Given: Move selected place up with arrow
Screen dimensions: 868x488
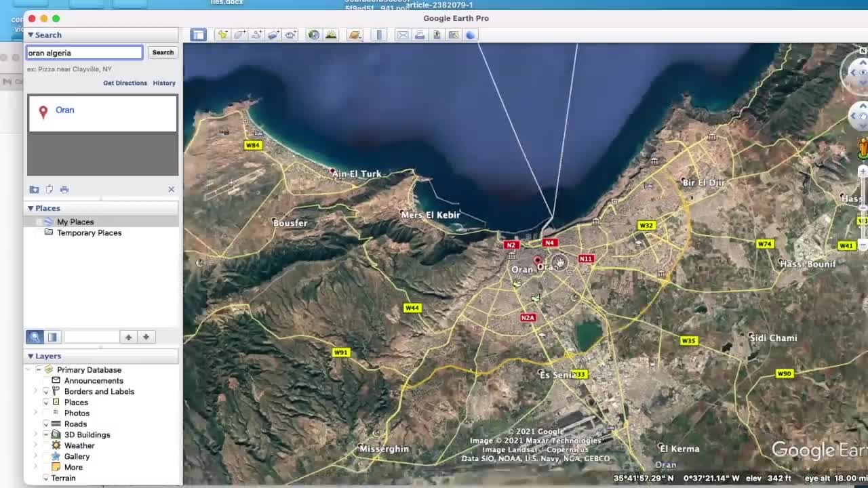Looking at the screenshot, I should pos(128,337).
